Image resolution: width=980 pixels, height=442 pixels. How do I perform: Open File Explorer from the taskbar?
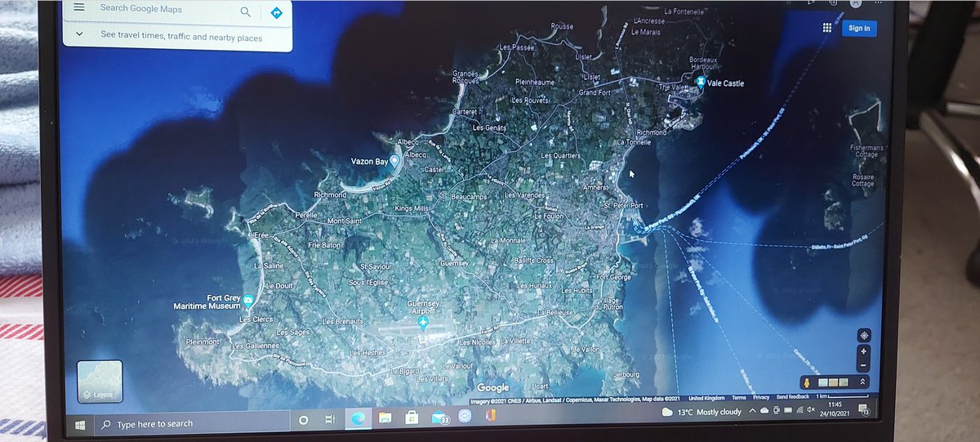[385, 418]
